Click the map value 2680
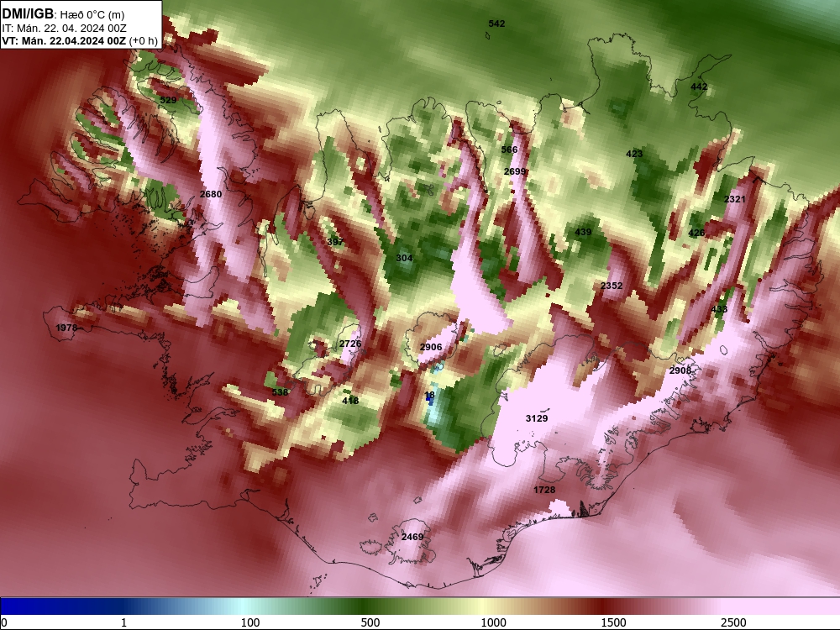Viewport: 840px width, 630px height. click(211, 194)
